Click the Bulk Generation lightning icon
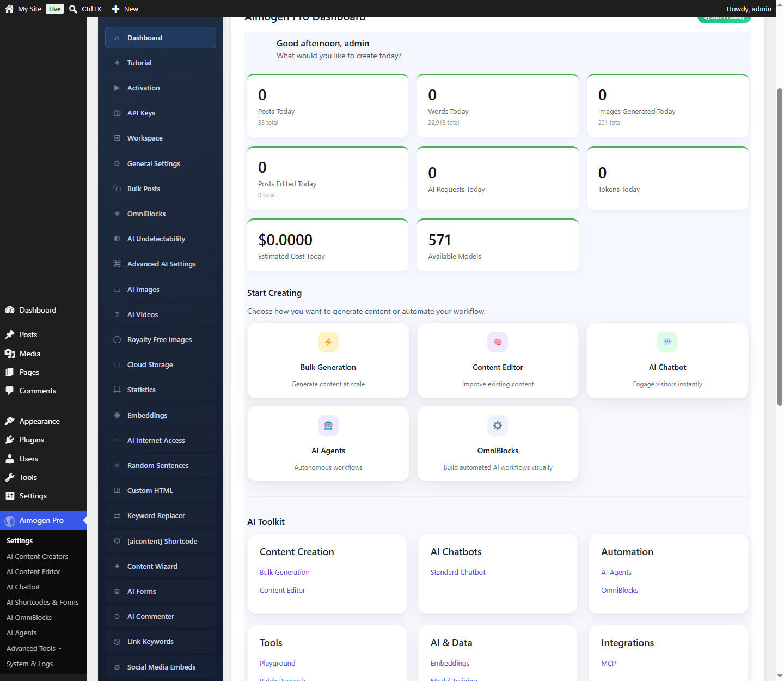 point(328,342)
